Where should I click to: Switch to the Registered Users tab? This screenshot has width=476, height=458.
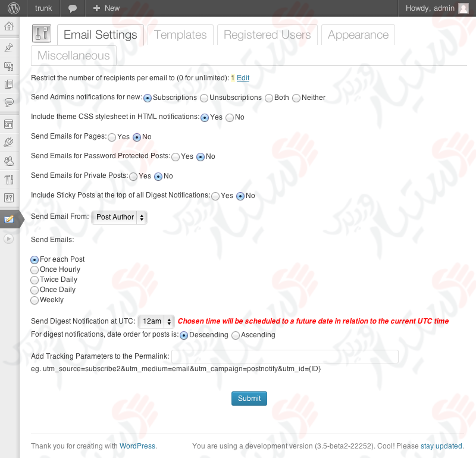click(x=267, y=35)
